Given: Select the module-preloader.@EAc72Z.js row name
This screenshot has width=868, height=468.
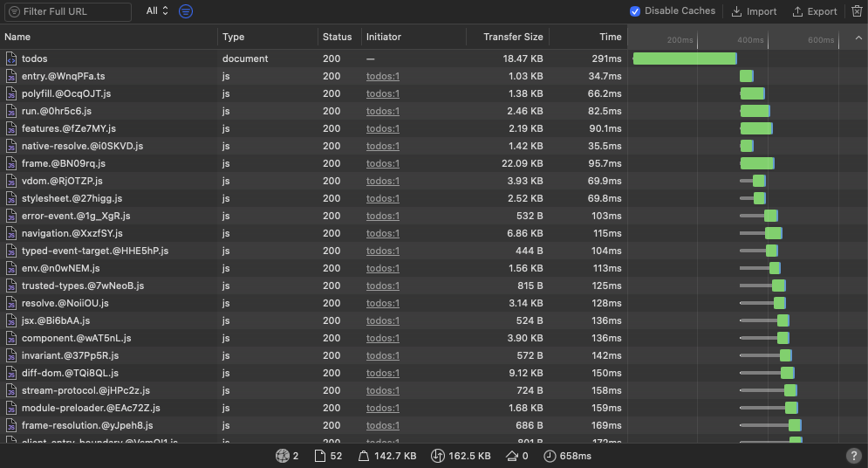Looking at the screenshot, I should click(x=91, y=408).
